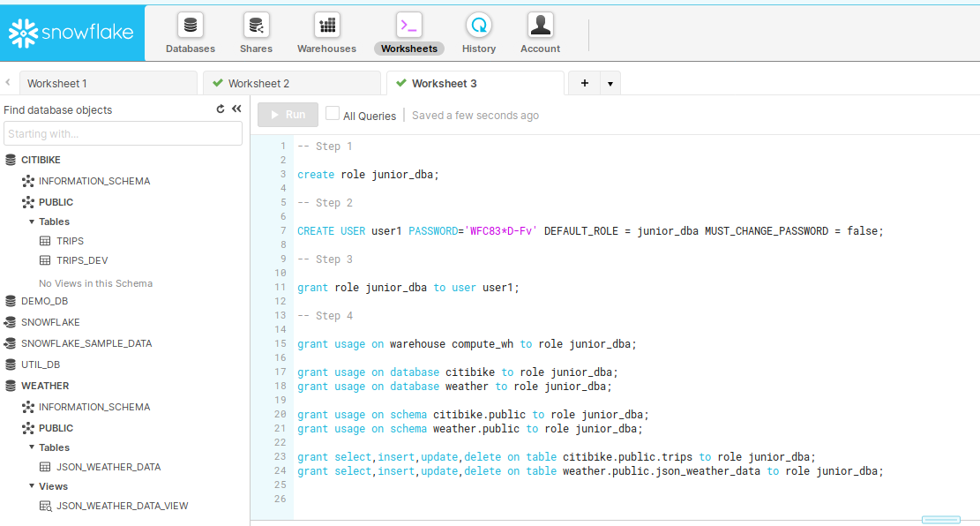This screenshot has width=980, height=526.
Task: Click the Starting with search field
Action: click(123, 134)
